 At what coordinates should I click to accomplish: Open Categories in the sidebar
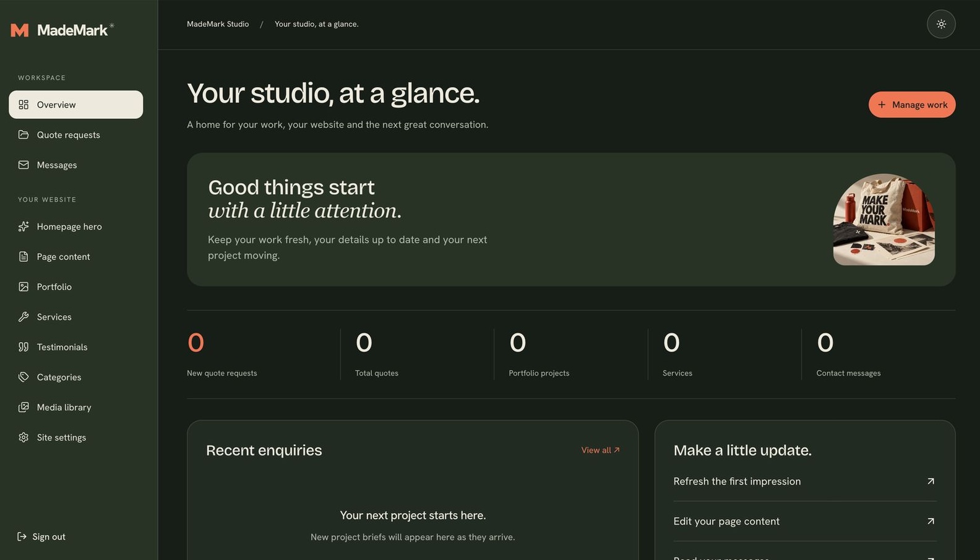(x=76, y=377)
